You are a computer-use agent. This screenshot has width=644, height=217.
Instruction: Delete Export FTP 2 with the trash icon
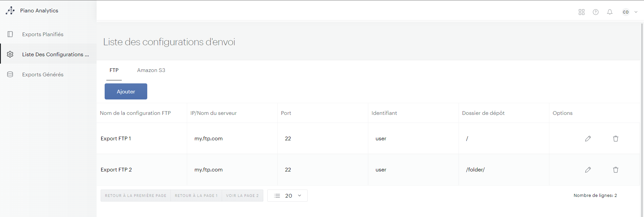coord(616,170)
